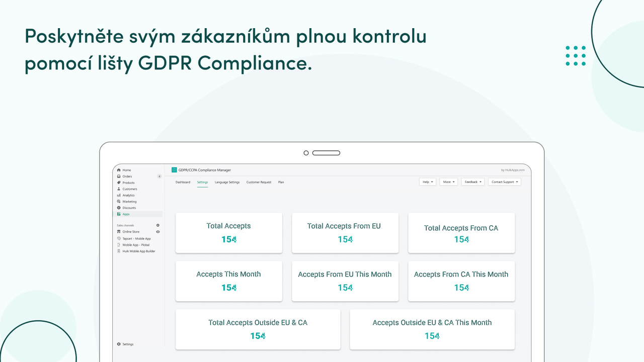This screenshot has height=362, width=644.
Task: Click the Mobile App - Plobal icon
Action: click(x=119, y=245)
